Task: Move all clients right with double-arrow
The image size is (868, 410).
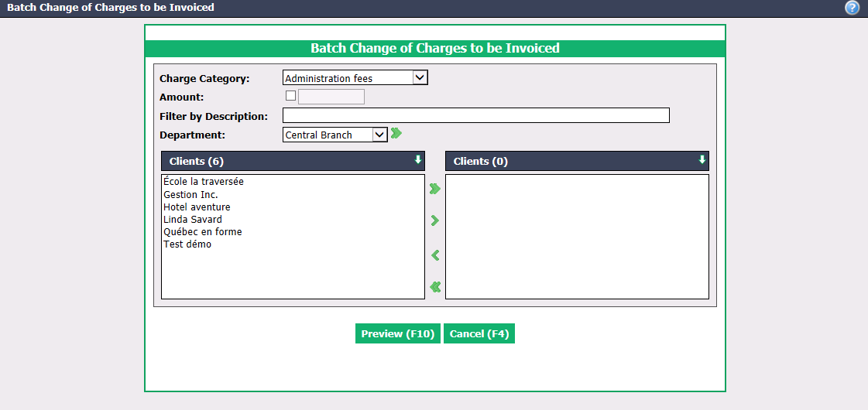Action: click(435, 189)
